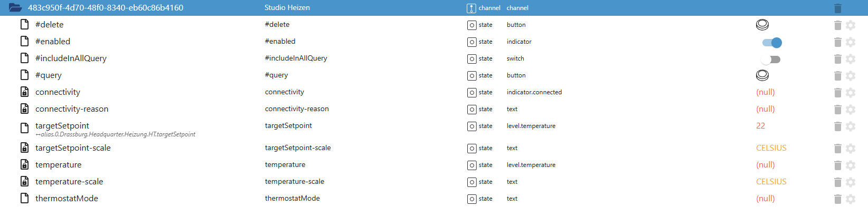Click trash icon for #query row
This screenshot has width=868, height=207.
click(838, 75)
